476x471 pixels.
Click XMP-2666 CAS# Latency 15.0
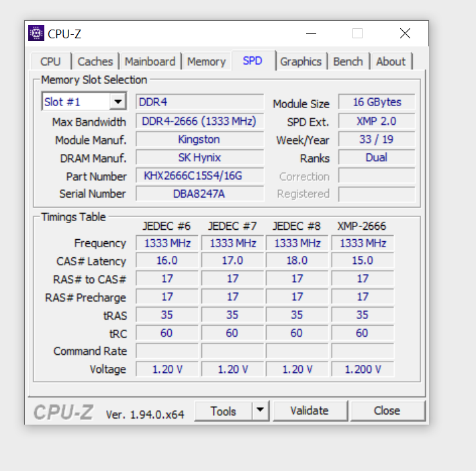coord(363,261)
